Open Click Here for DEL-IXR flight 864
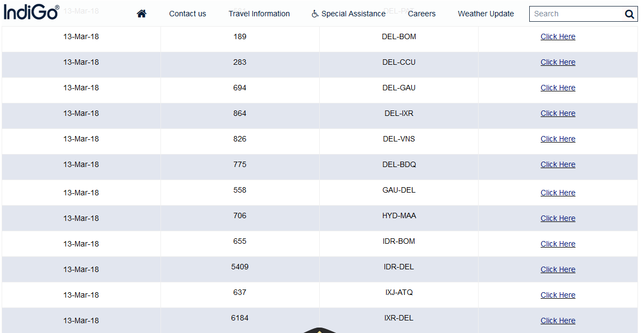This screenshot has height=333, width=644. coord(558,113)
